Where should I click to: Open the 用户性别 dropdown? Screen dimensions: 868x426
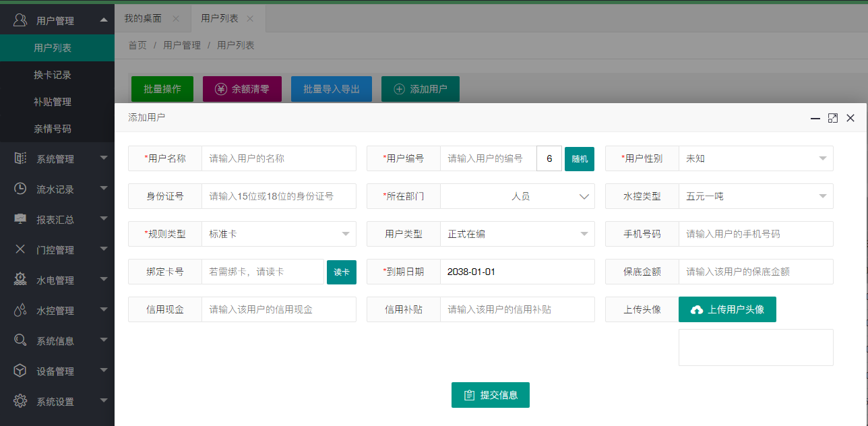click(755, 158)
